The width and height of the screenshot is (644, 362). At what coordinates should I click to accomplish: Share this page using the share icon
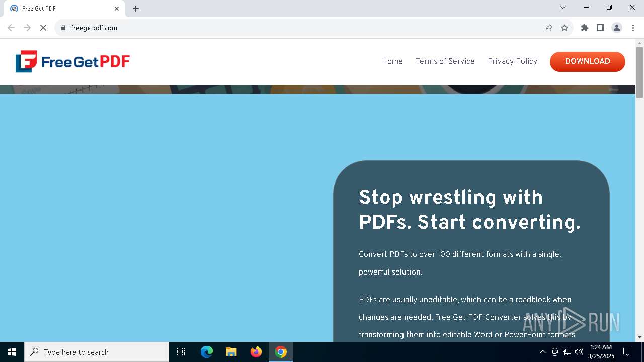click(548, 28)
